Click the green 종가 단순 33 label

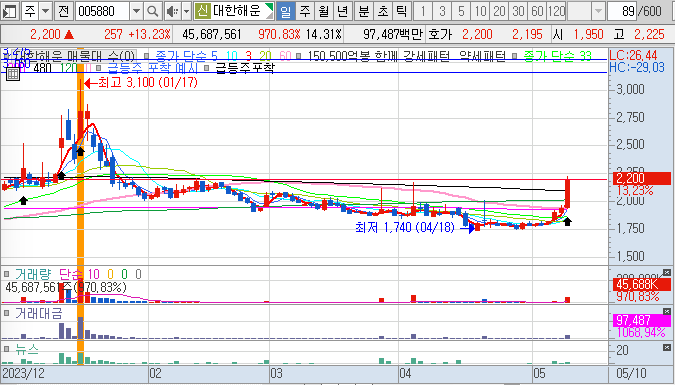[x=557, y=56]
